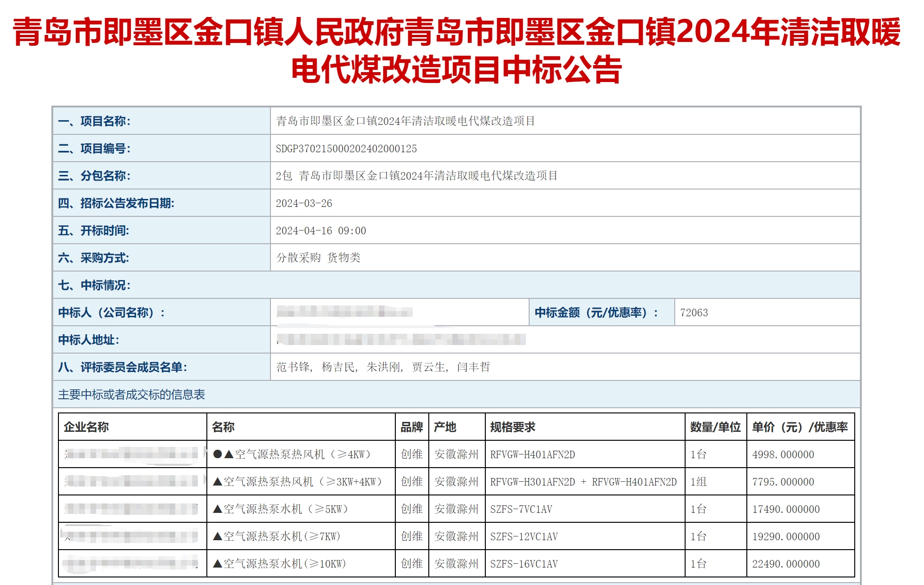The width and height of the screenshot is (924, 585).
Task: Click item '▲空气源热泵水机(≥10KW)'
Action: point(280,564)
